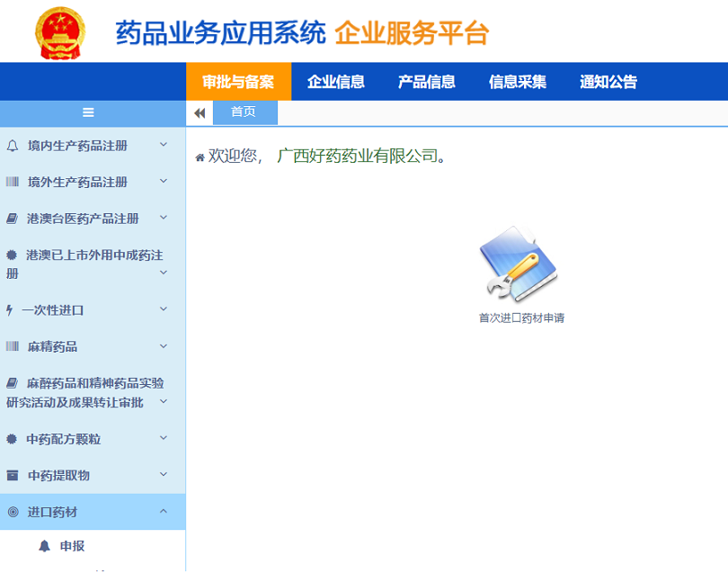The width and height of the screenshot is (728, 573).
Task: Open the 审批与备案 top tab
Action: point(239,82)
